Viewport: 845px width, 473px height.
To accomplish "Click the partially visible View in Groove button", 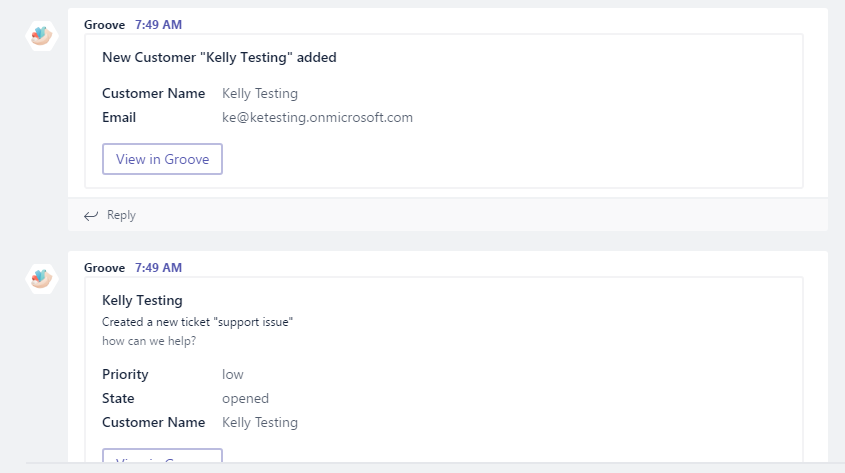I will click(162, 455).
